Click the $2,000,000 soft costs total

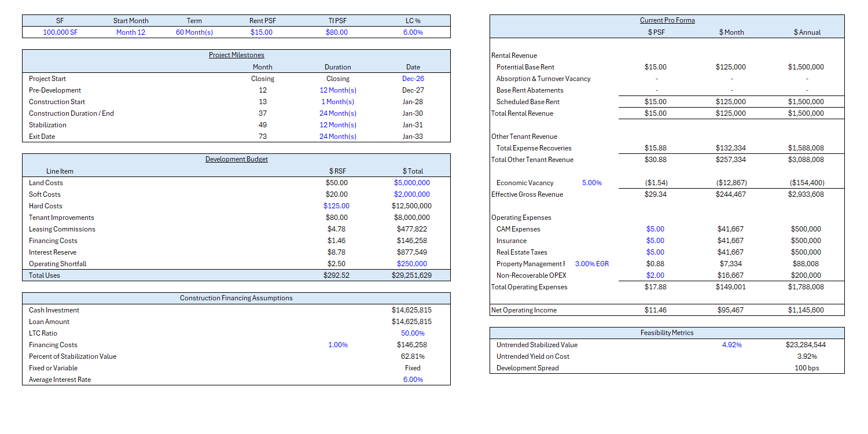pos(412,194)
